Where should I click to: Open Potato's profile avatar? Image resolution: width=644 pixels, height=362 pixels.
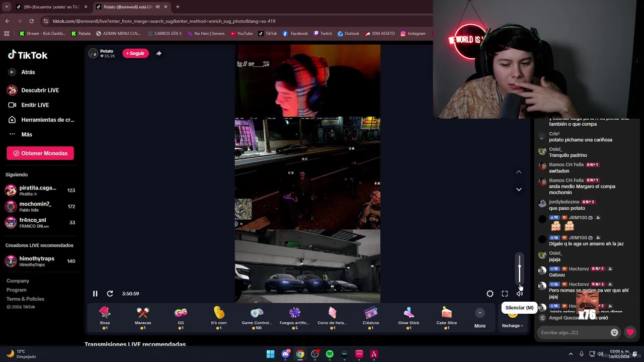pyautogui.click(x=93, y=53)
